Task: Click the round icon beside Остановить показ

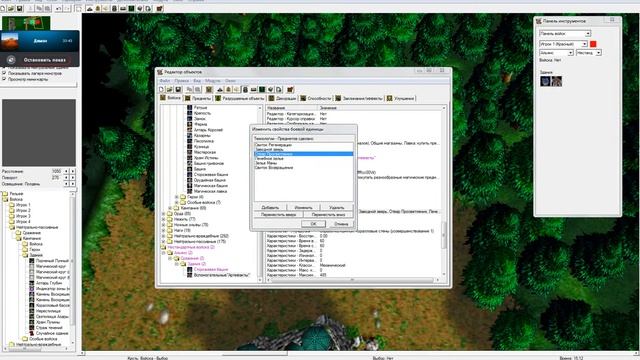Action: 11,60
